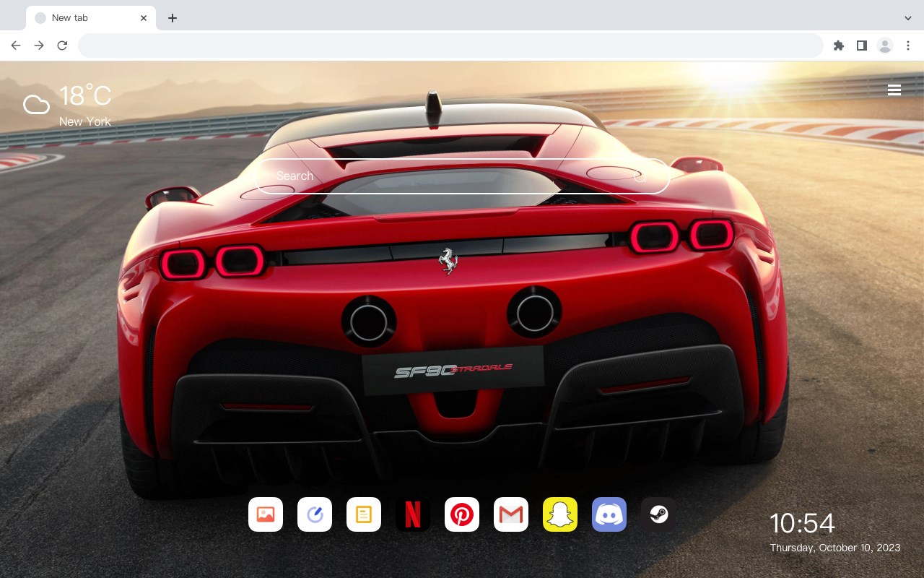Open Chrome three-dot menu
The image size is (924, 578).
[x=907, y=46]
